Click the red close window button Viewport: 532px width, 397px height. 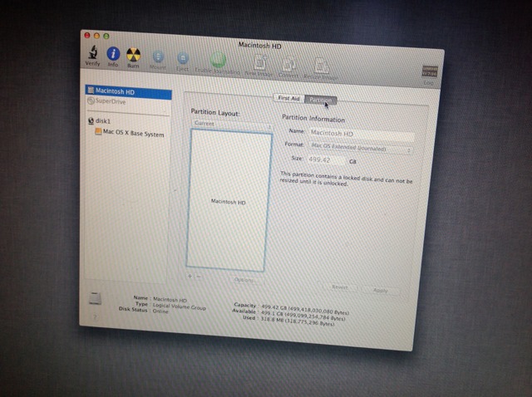87,35
